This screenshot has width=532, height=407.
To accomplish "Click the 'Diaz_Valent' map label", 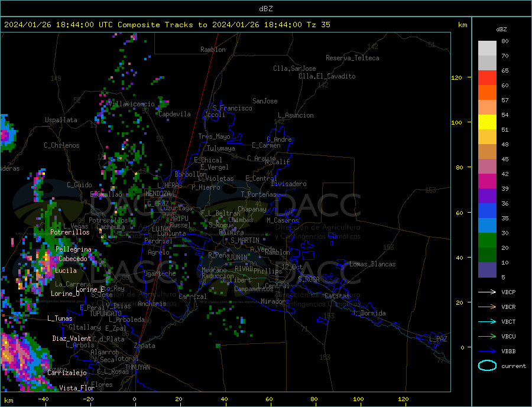I will click(x=72, y=338).
